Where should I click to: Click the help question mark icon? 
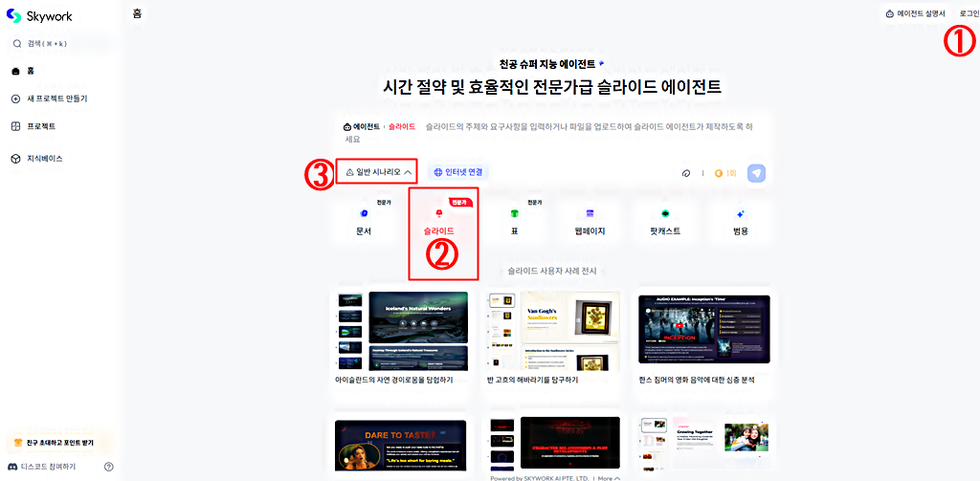[109, 467]
